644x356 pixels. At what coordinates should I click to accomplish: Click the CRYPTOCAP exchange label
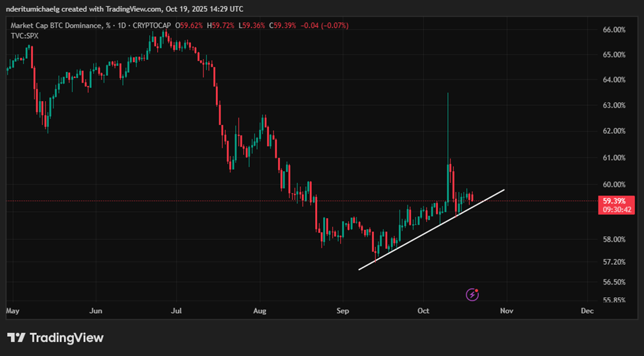click(x=149, y=25)
